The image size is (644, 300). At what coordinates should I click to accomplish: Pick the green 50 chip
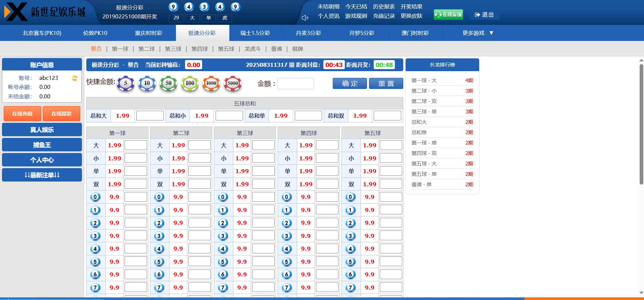click(x=168, y=83)
